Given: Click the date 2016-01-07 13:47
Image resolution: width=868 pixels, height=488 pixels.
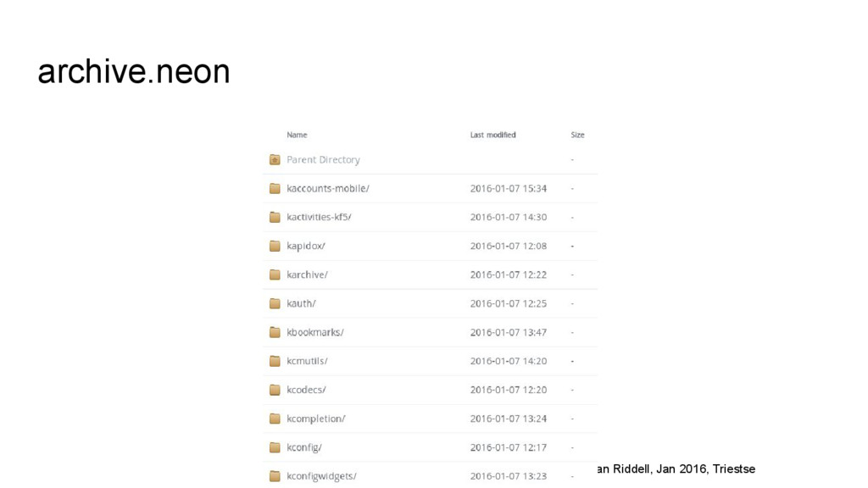Looking at the screenshot, I should [x=509, y=332].
